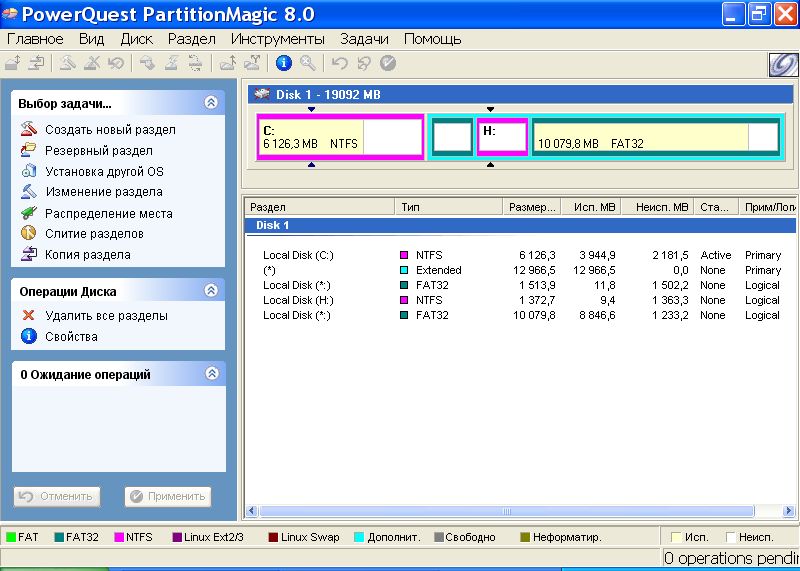Click the Копия раздела icon
This screenshot has height=571, width=800.
28,254
